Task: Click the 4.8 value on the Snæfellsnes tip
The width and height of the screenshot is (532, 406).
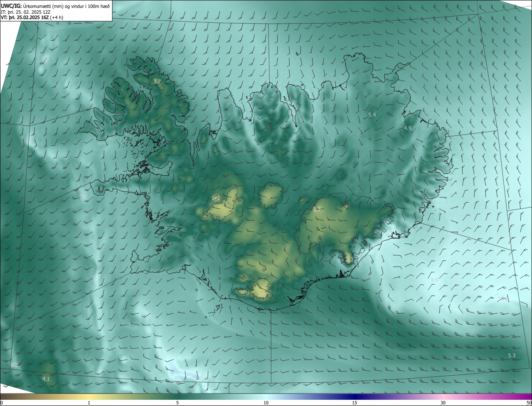Action: tap(99, 189)
